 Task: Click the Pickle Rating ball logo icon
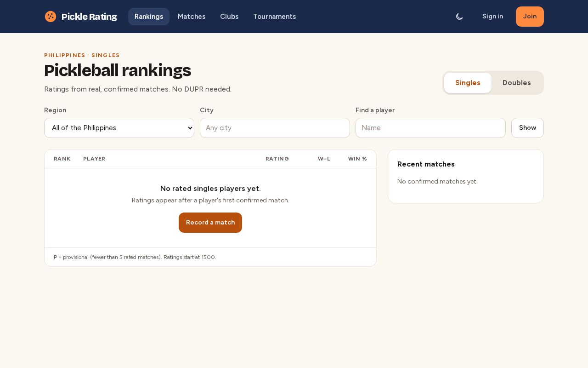point(51,17)
